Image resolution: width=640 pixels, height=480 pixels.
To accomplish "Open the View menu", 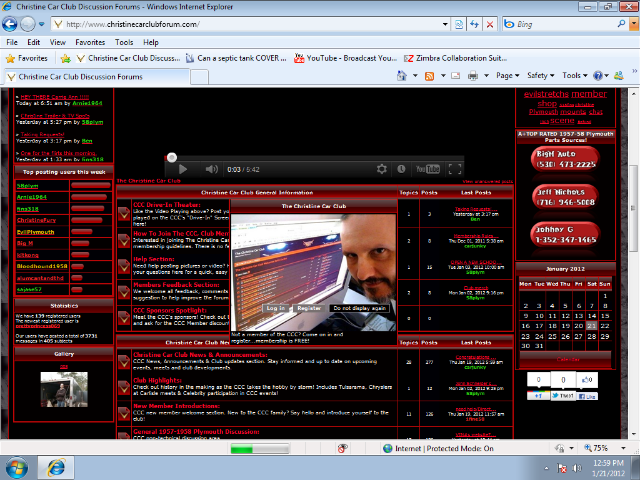I will (58, 42).
